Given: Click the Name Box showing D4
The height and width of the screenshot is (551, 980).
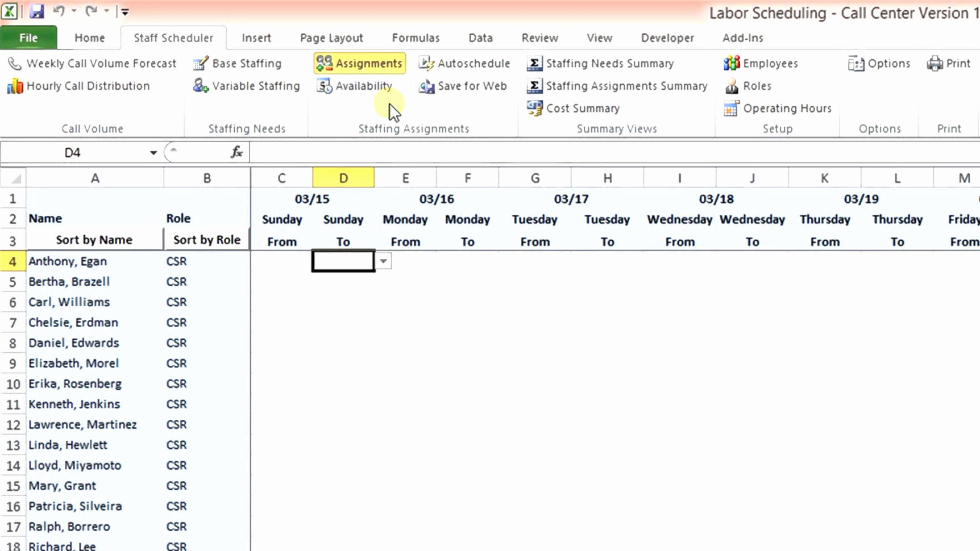Looking at the screenshot, I should [x=72, y=152].
